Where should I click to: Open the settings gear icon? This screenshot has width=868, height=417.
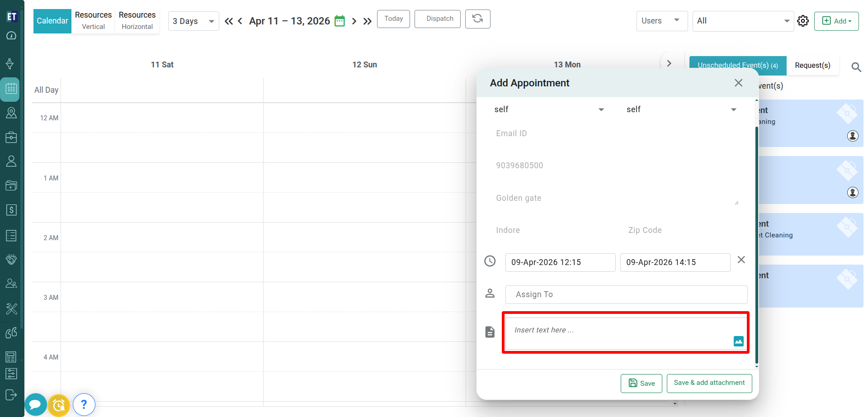803,21
